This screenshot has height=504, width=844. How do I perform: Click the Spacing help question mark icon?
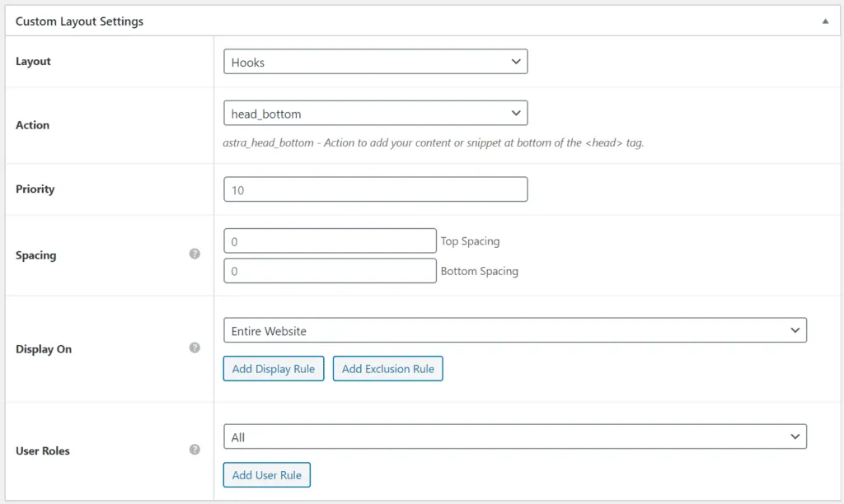(x=195, y=254)
